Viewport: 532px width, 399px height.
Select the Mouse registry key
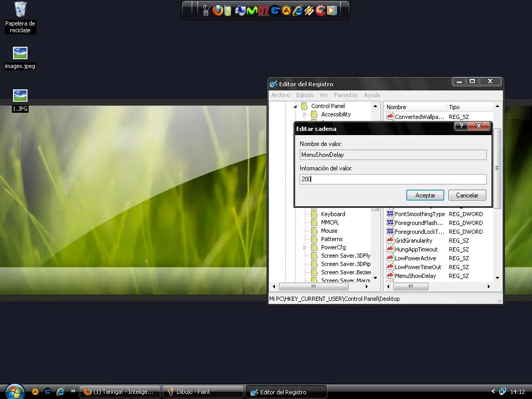click(x=329, y=231)
